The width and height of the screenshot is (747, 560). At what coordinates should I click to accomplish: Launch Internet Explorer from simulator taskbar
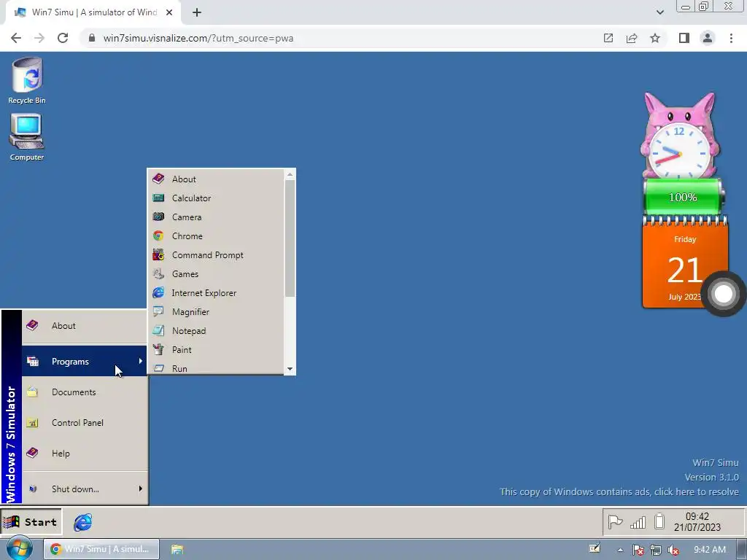[83, 522]
